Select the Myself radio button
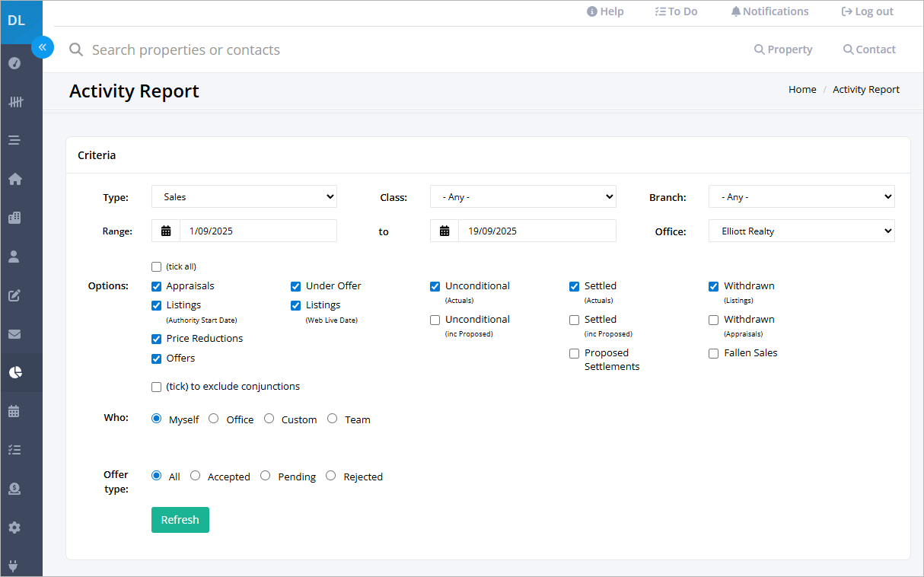Screen dimensions: 924x577 coord(157,418)
